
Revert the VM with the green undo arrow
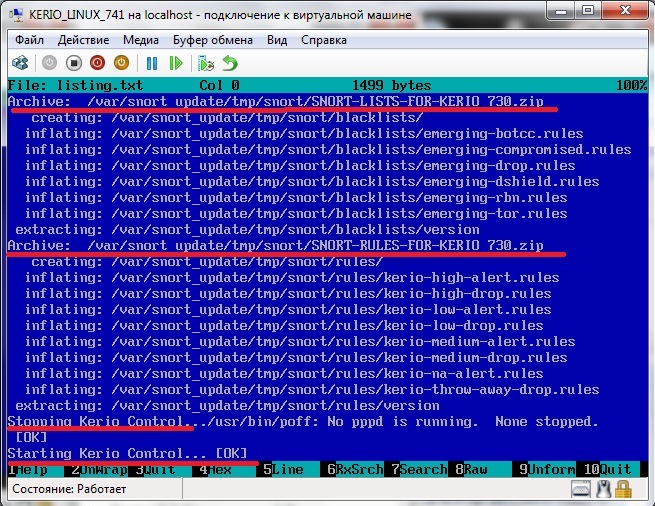point(230,63)
